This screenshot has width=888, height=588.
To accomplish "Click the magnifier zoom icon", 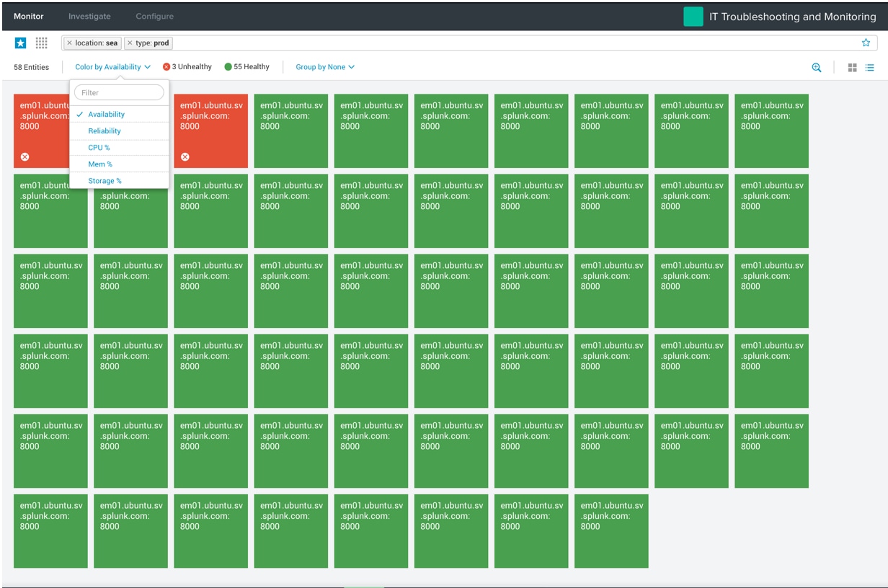I will tap(817, 67).
